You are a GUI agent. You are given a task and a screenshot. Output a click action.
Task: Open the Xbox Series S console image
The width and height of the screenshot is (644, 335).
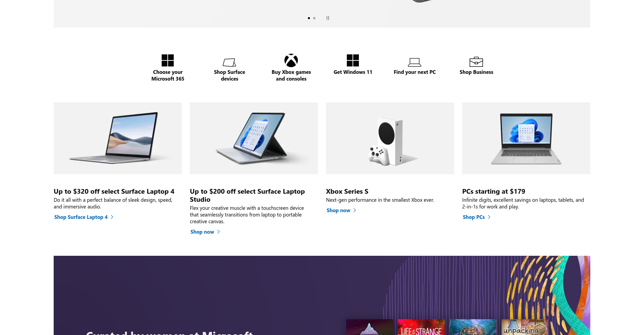(x=390, y=138)
